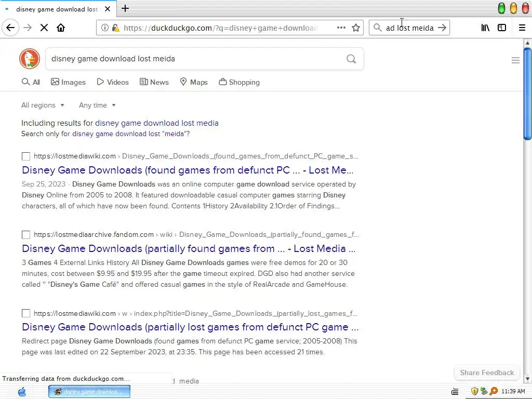The height and width of the screenshot is (399, 532).
Task: Submit browser search bar with arrow
Action: tap(442, 28)
